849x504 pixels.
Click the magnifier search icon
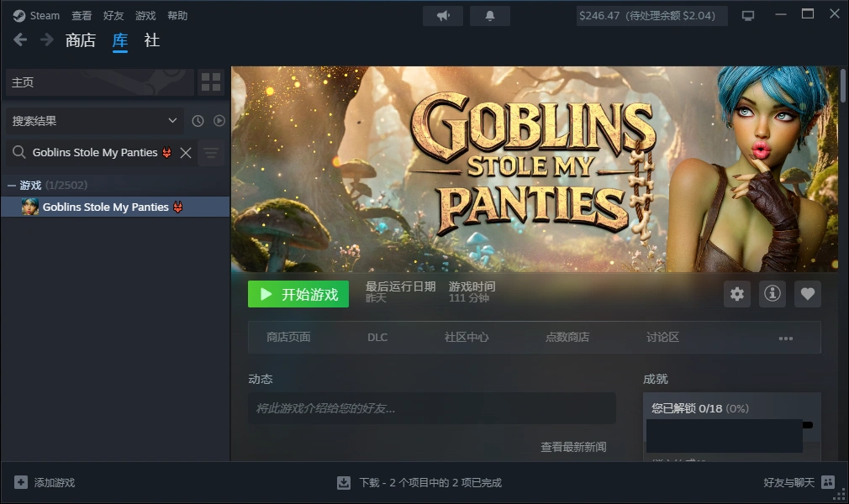(19, 152)
